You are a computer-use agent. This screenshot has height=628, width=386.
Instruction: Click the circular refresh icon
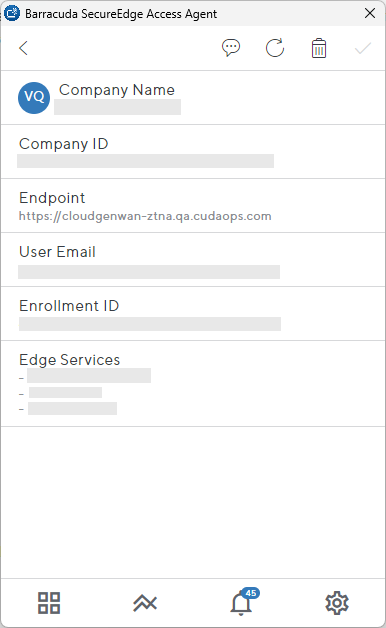coord(275,48)
